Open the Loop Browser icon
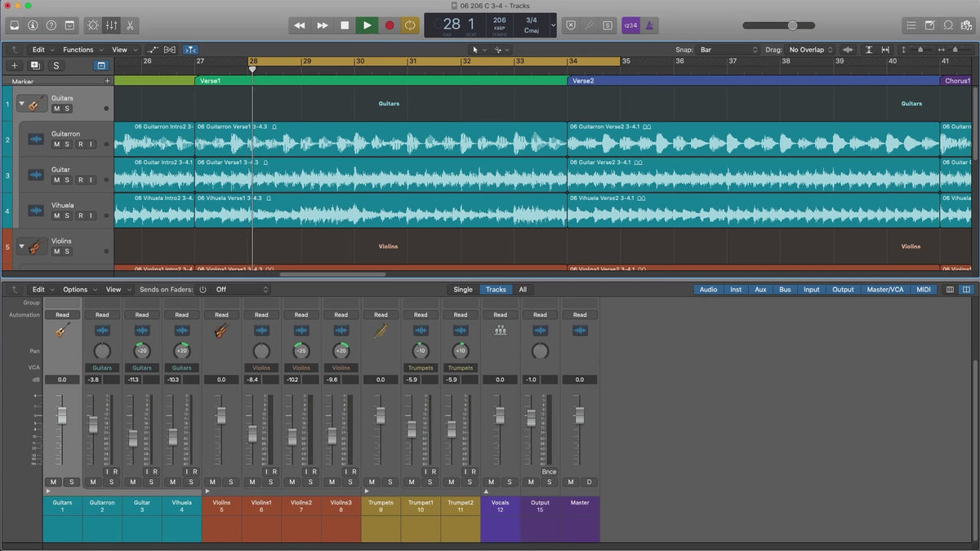This screenshot has width=980, height=551. pos(948,25)
